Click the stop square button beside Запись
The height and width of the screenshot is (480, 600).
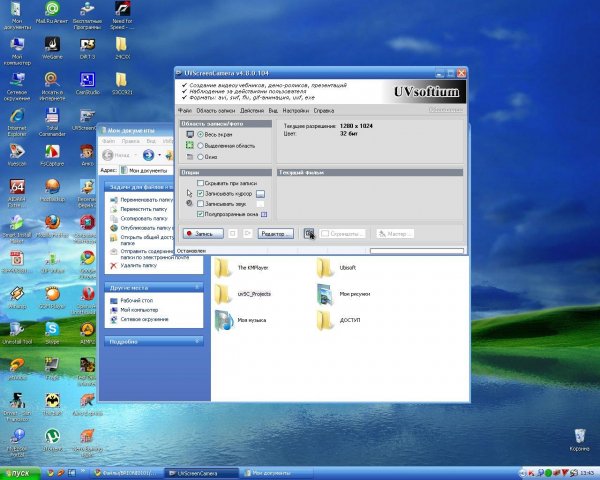233,233
